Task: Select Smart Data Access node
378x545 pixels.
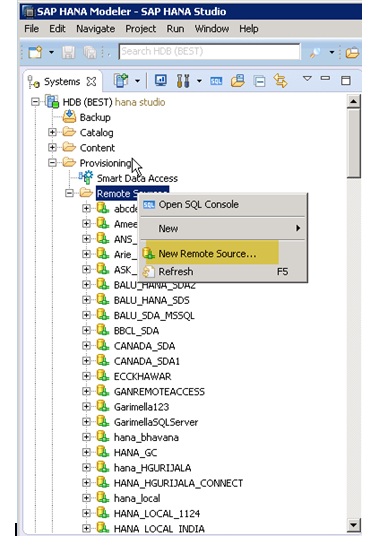Action: (x=137, y=178)
